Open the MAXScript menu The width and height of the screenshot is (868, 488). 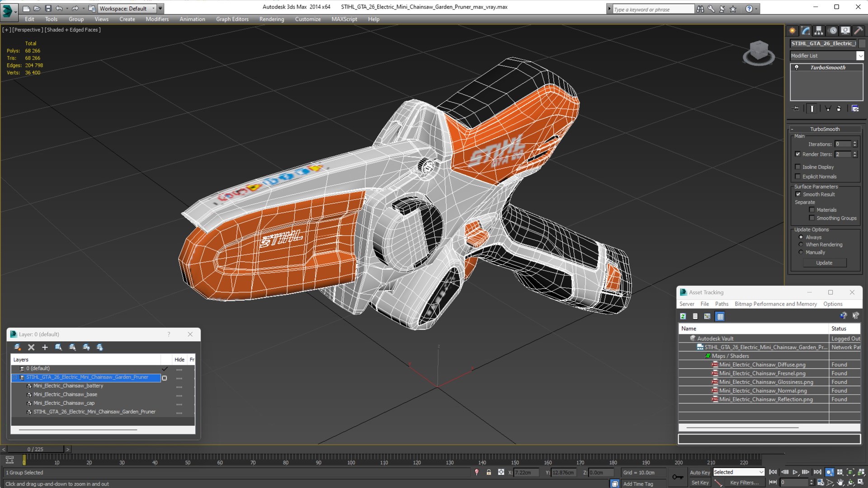coord(344,19)
